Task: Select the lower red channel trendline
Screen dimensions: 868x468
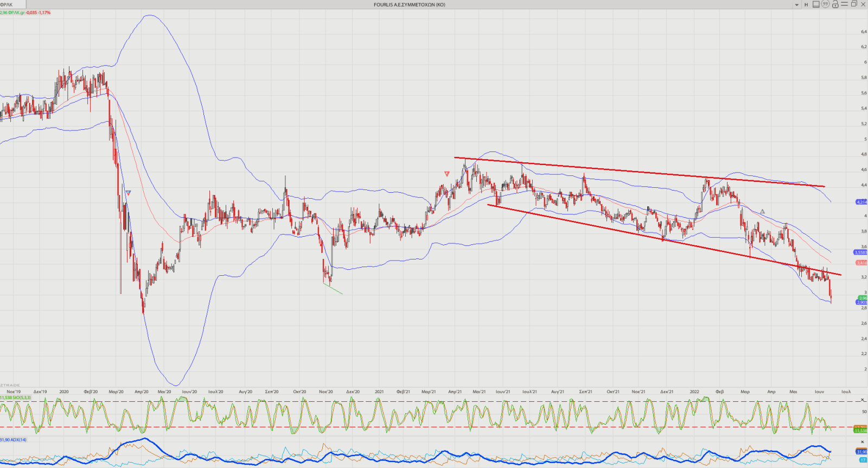Action: pyautogui.click(x=665, y=240)
